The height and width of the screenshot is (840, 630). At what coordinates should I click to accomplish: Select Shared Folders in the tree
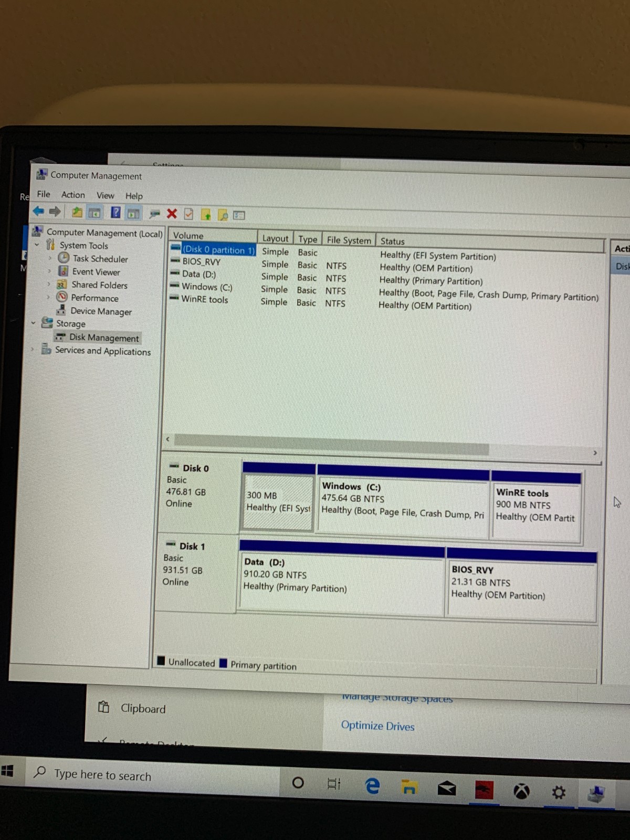coord(99,285)
